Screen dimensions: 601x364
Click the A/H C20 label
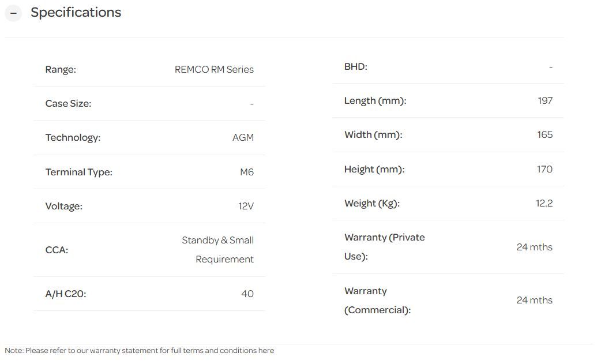[x=66, y=294]
